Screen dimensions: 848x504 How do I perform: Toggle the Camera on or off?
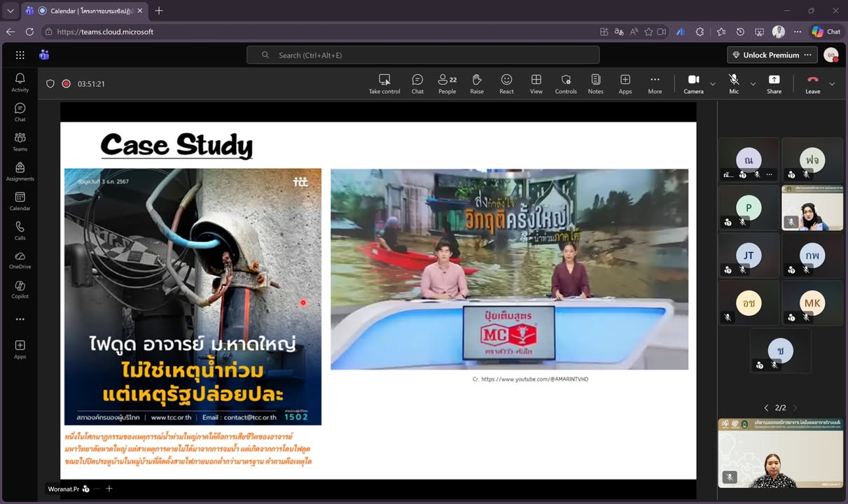coord(693,83)
